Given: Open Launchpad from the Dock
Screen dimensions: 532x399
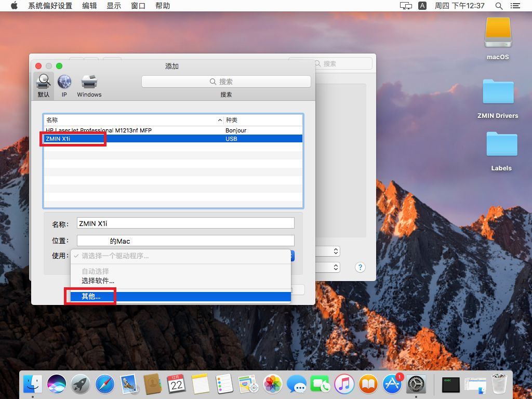Looking at the screenshot, I should click(x=81, y=384).
